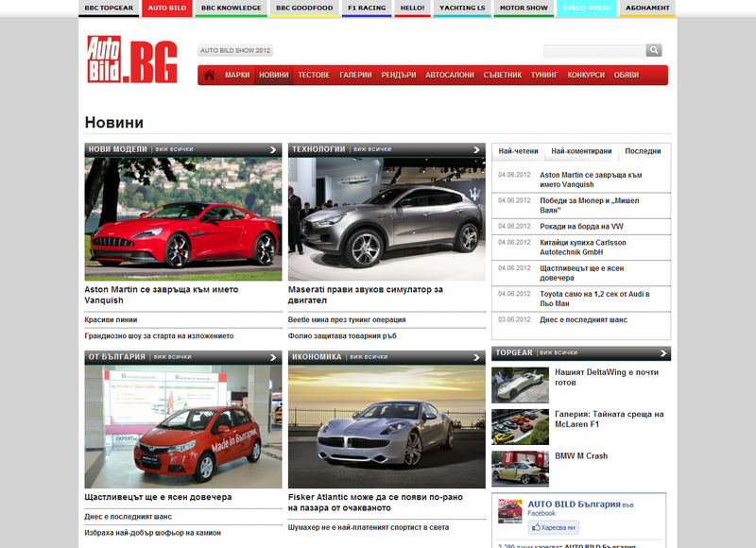Open 'Beetle мина през тунинг операция' link
The width and height of the screenshot is (756, 548).
point(347,320)
